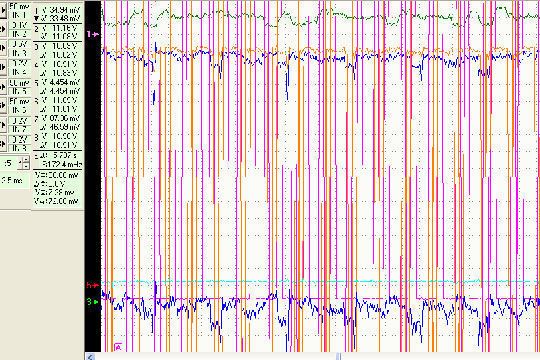Click the channel arrow button beside IN 3
Image resolution: width=540 pixels, height=360 pixels.
[x=3, y=48]
